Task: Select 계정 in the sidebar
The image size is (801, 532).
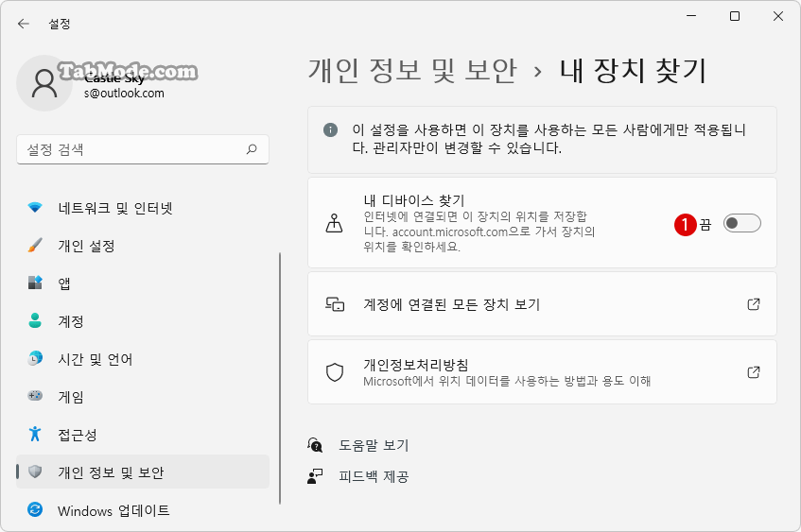Action: [x=143, y=321]
